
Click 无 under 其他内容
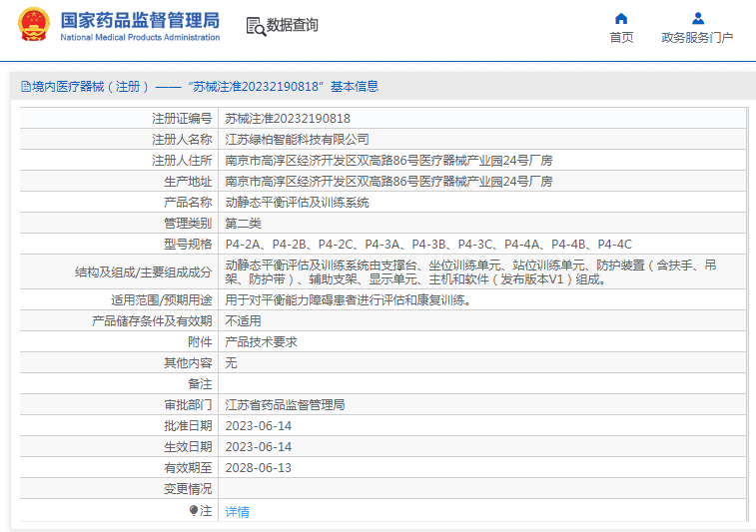(x=231, y=363)
